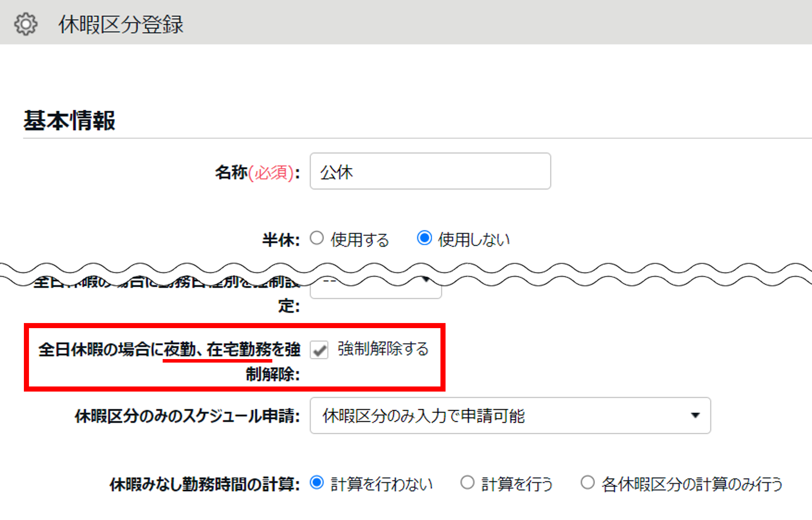Click the 半休 field label
This screenshot has height=520, width=812.
pyautogui.click(x=280, y=240)
